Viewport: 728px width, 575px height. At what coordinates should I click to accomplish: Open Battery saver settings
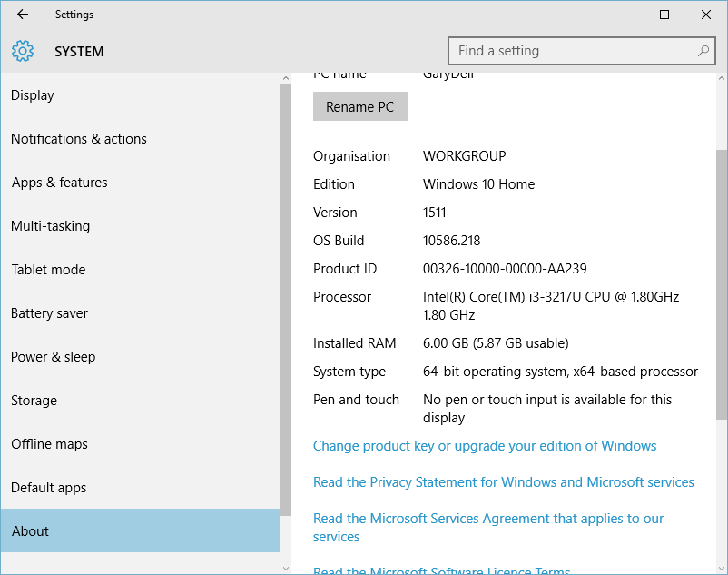[50, 313]
